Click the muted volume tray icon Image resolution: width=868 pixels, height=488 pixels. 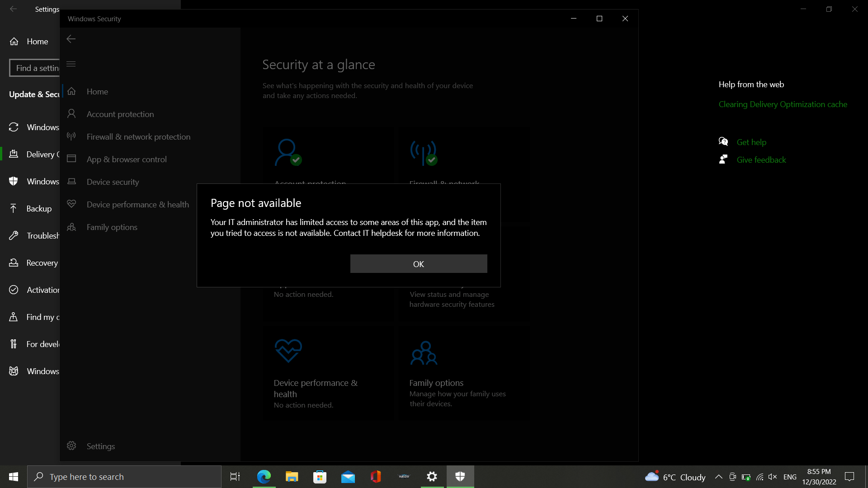tap(773, 477)
